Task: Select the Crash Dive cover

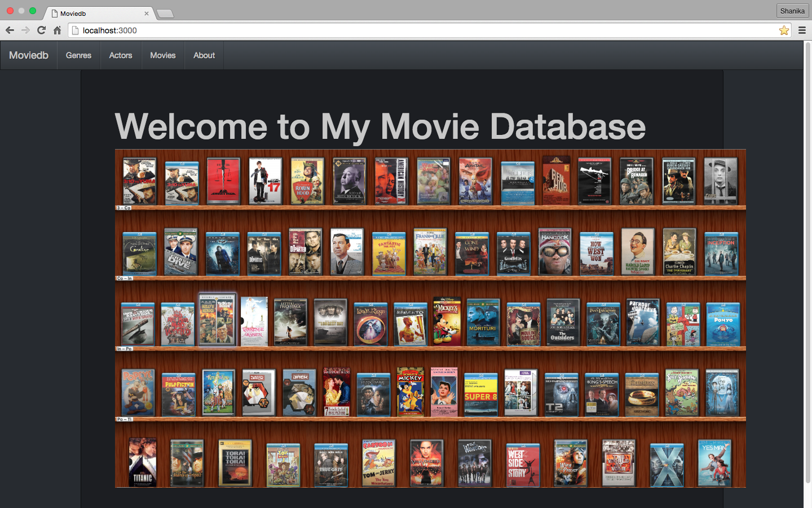Action: coord(181,252)
